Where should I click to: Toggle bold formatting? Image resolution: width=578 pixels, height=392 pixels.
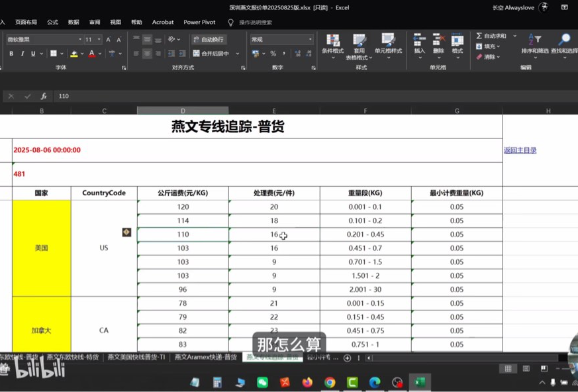tap(11, 54)
